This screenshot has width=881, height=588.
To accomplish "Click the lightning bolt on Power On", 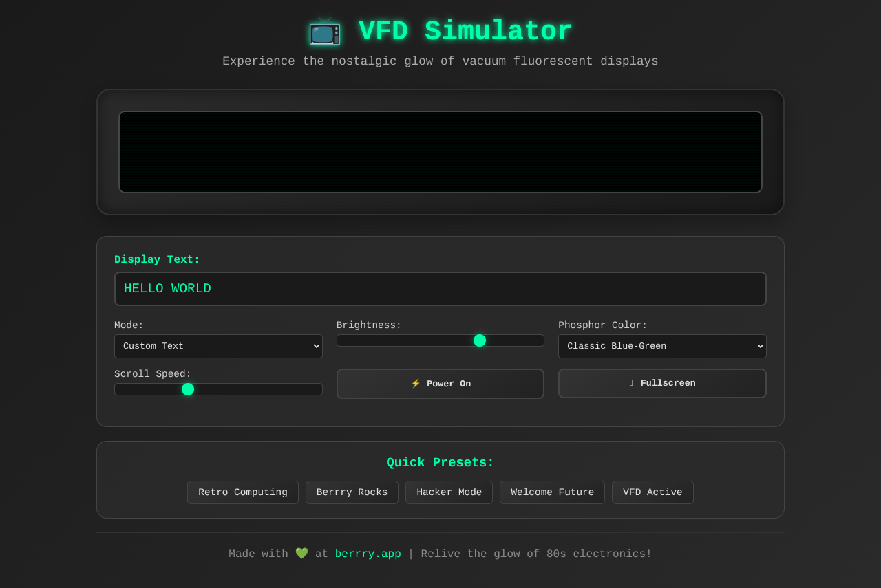I will [x=416, y=383].
